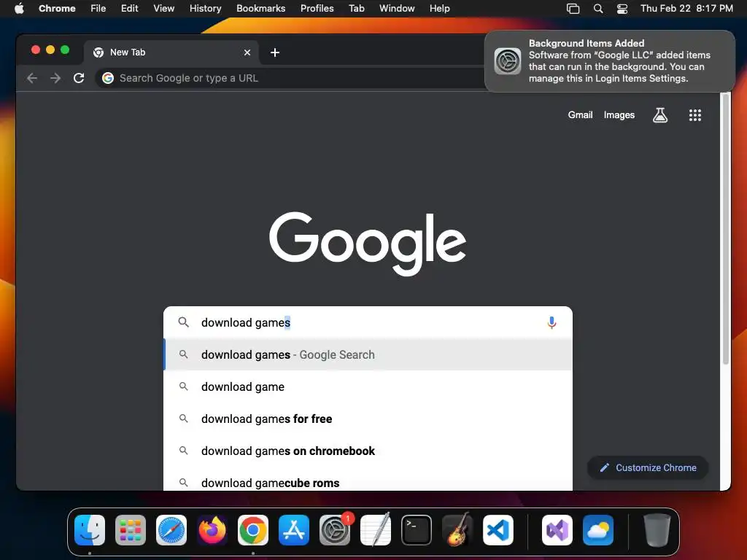
Task: Click the Chrome back arrow button
Action: pos(32,78)
